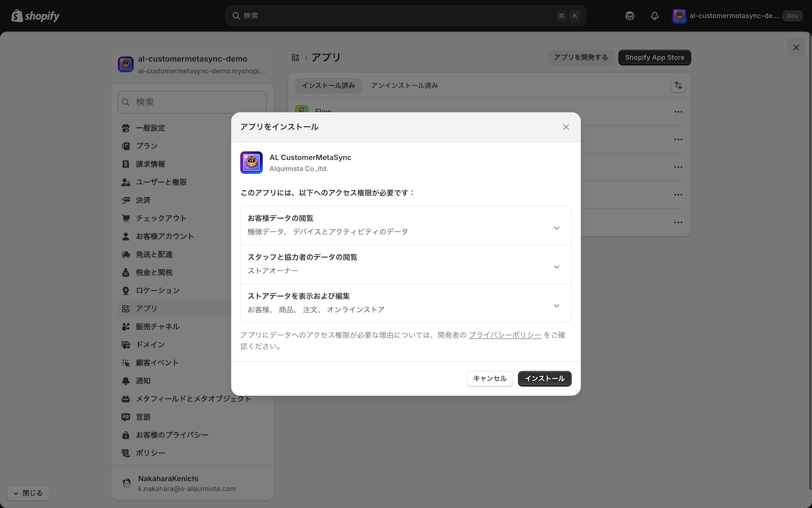Switch to アンインストール済み tab
The height and width of the screenshot is (508, 812).
(x=404, y=86)
